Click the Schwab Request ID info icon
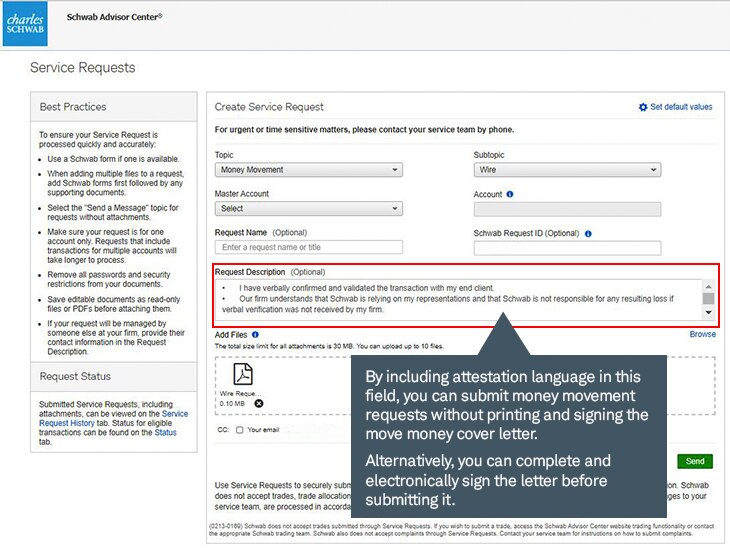Viewport: 730px width, 551px height. (x=588, y=234)
